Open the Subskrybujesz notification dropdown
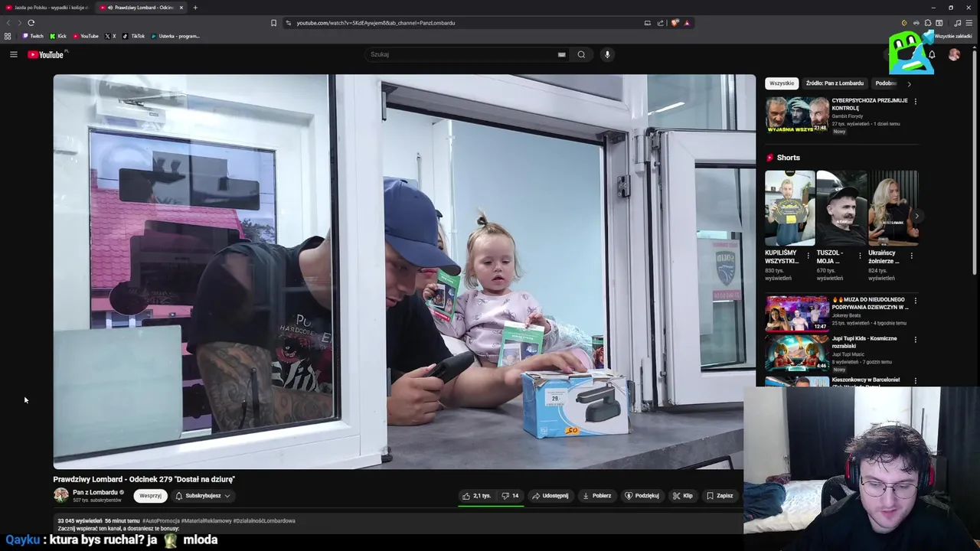 pos(203,496)
